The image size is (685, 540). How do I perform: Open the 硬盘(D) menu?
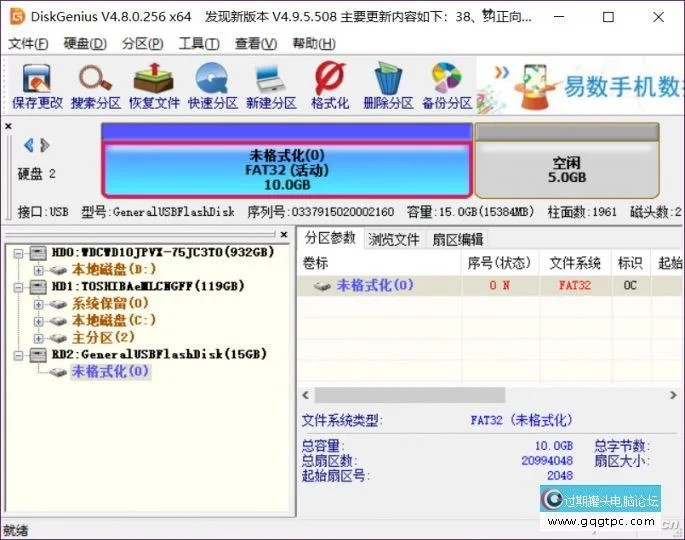(85, 44)
